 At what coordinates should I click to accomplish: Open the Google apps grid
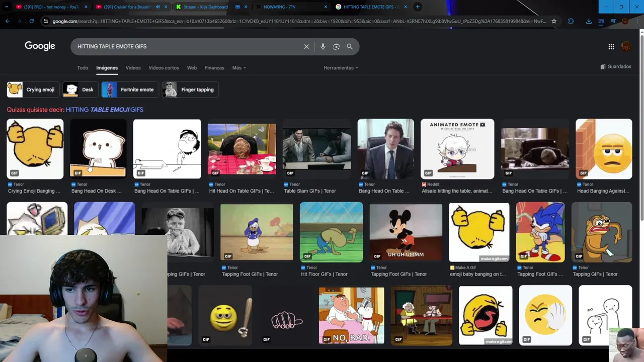[611, 46]
